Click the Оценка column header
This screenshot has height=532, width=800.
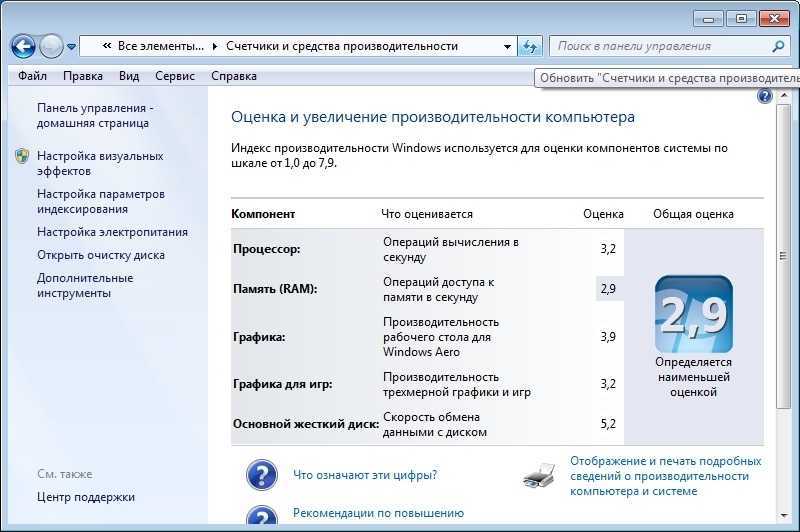pos(604,214)
